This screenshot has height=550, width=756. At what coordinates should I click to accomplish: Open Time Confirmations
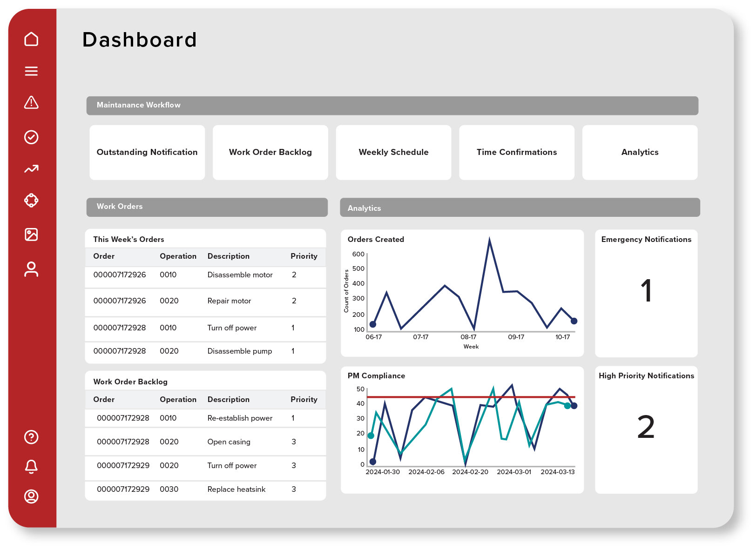517,152
